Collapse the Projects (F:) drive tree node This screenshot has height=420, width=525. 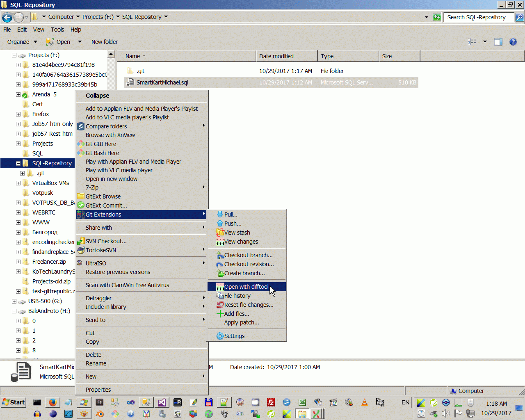pos(14,55)
